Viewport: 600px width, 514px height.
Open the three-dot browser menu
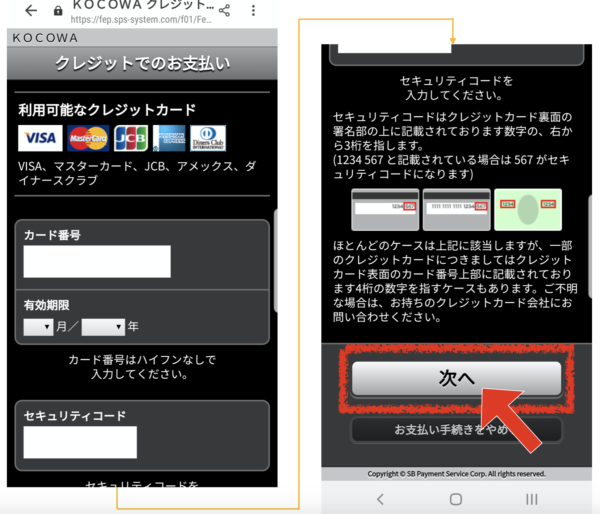pyautogui.click(x=253, y=10)
